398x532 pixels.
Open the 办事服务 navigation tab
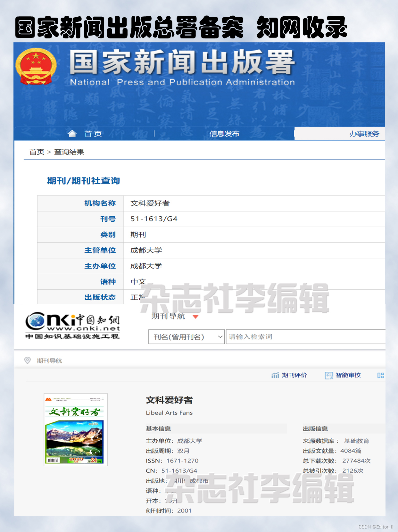(x=364, y=134)
